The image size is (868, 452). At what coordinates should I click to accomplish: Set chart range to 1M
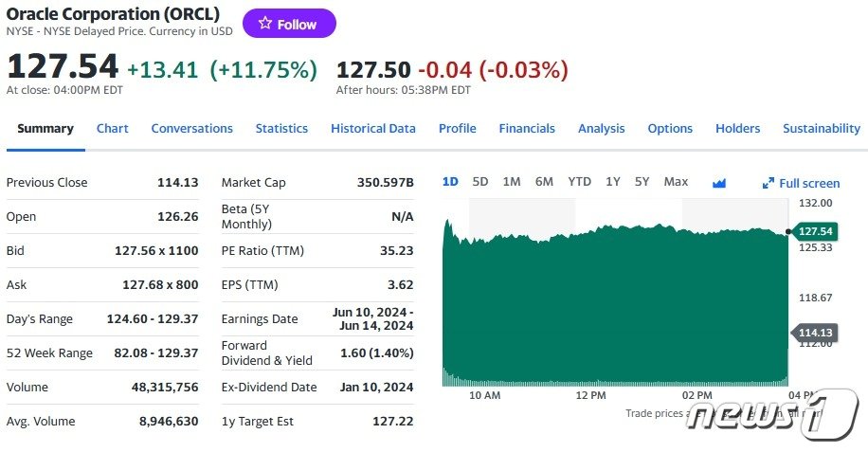pyautogui.click(x=512, y=181)
